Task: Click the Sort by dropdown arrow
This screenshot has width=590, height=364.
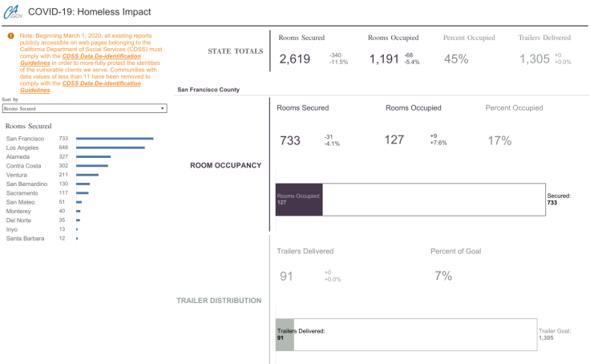Action: click(x=163, y=107)
